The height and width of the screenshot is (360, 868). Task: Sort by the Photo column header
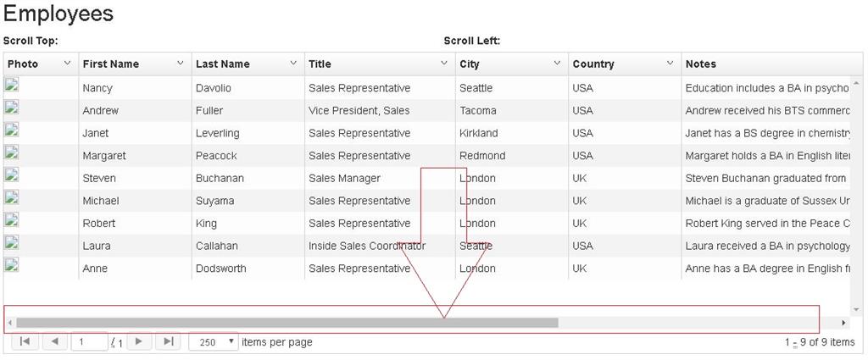pyautogui.click(x=23, y=64)
